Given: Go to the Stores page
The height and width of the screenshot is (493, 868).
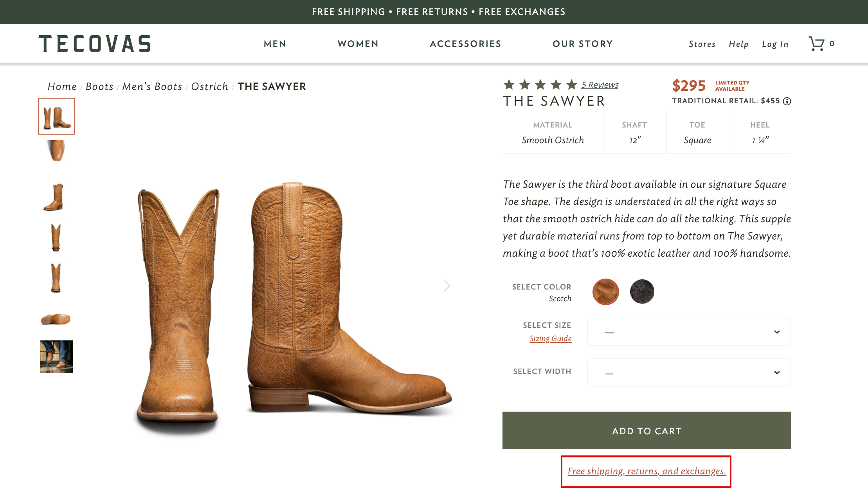Looking at the screenshot, I should click(x=702, y=44).
